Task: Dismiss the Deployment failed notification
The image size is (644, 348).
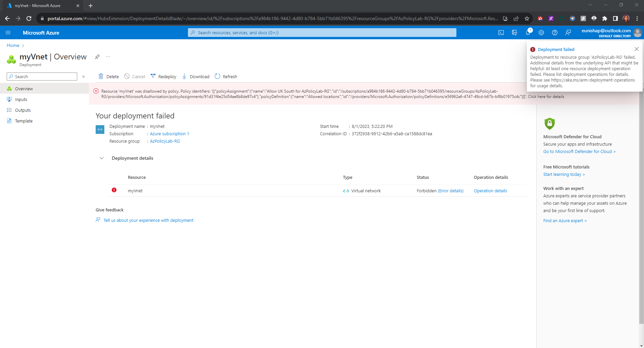Action: click(x=636, y=49)
